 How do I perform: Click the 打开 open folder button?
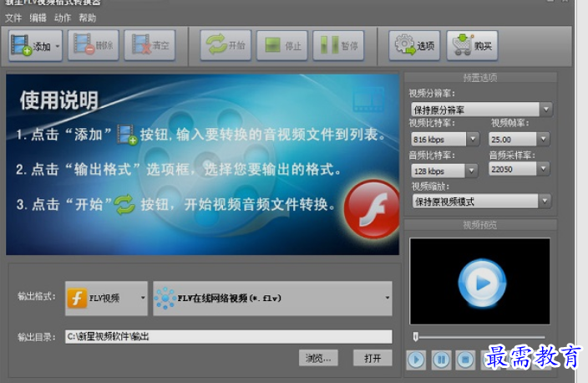click(x=373, y=358)
